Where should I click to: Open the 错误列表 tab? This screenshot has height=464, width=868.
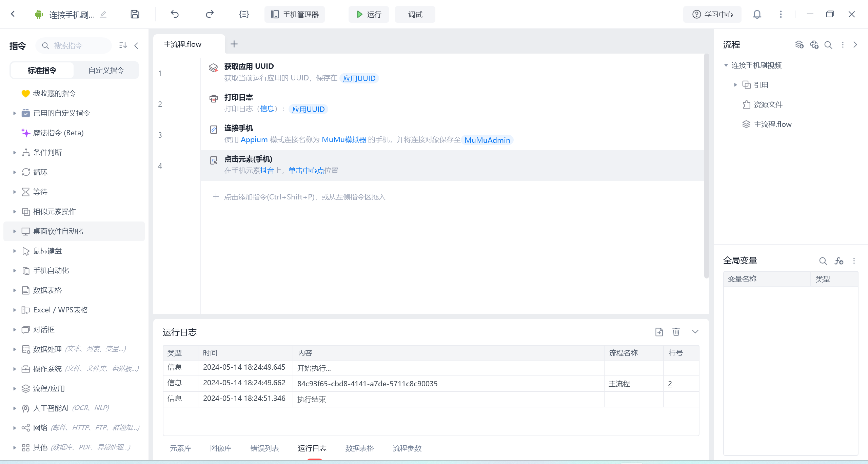(x=264, y=448)
